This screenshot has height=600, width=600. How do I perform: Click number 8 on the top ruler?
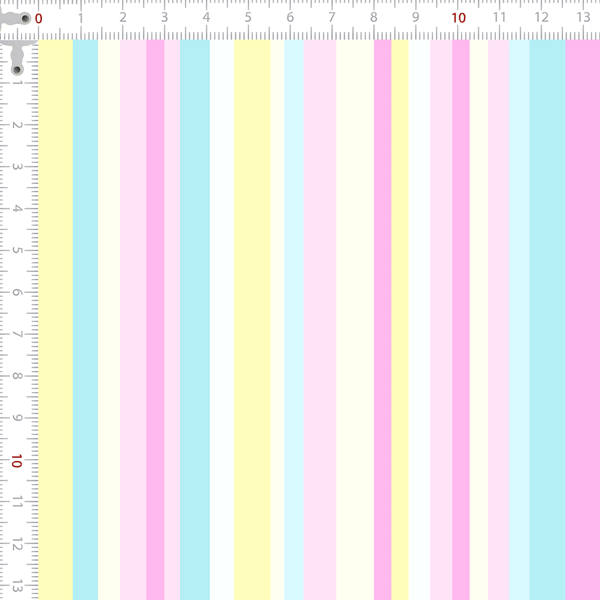pos(374,18)
